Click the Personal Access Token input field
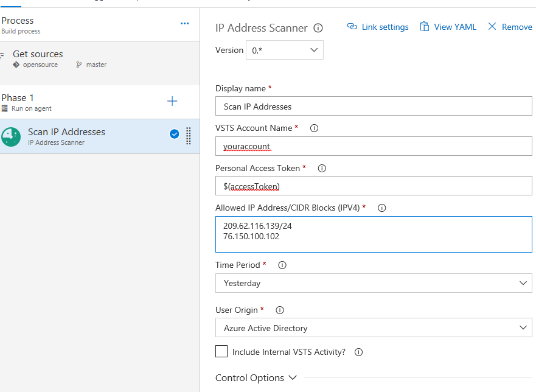The width and height of the screenshot is (536, 392). [374, 186]
